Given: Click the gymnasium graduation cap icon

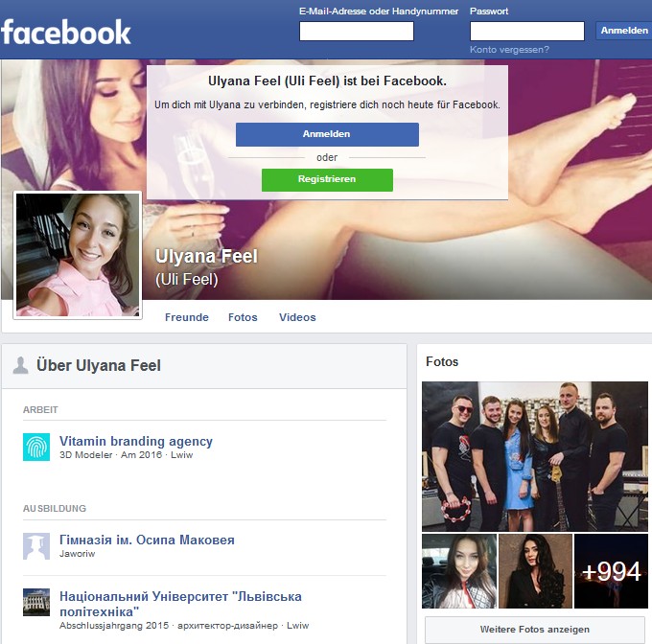Looking at the screenshot, I should pyautogui.click(x=36, y=546).
